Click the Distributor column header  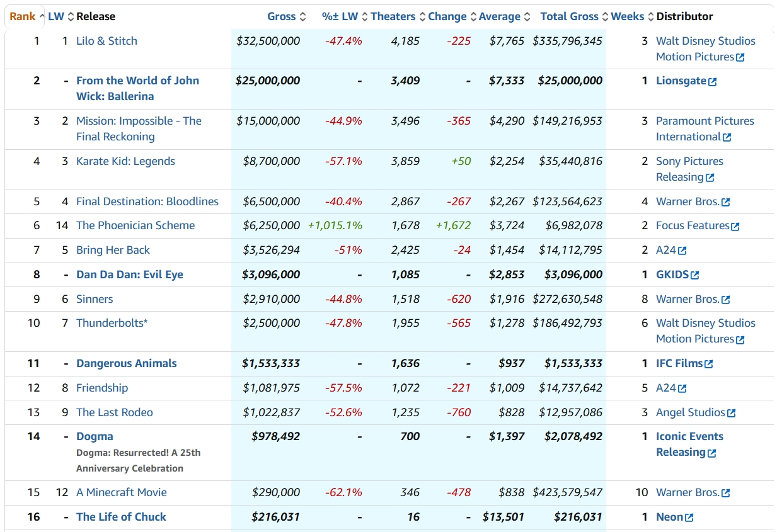(685, 16)
